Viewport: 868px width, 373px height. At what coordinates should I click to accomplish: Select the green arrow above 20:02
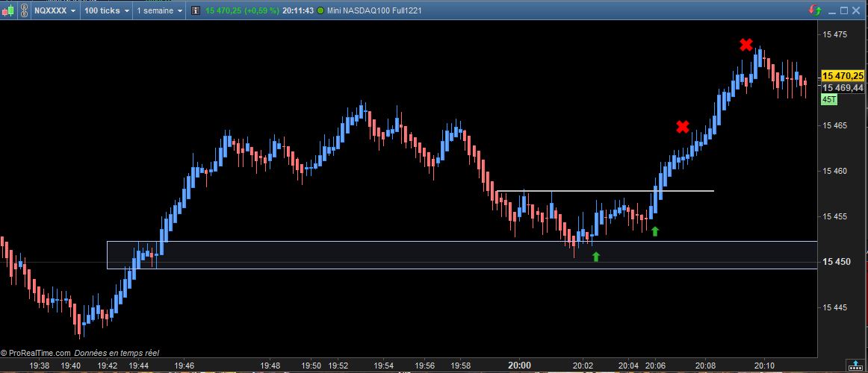[x=595, y=257]
